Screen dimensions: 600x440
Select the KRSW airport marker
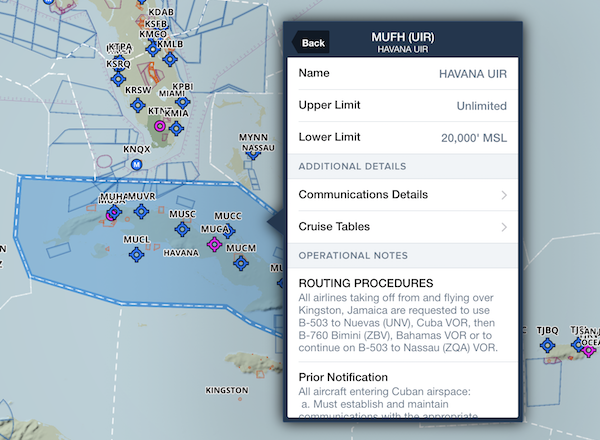pyautogui.click(x=138, y=104)
